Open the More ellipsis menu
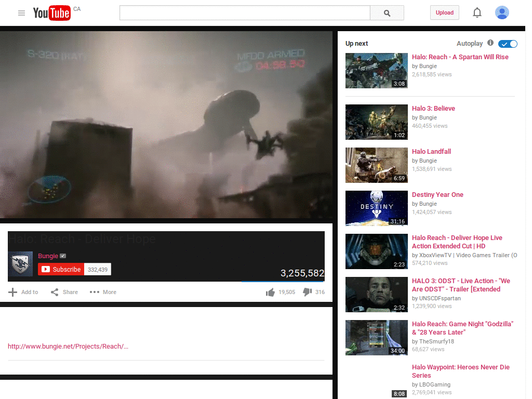This screenshot has width=532, height=399. 95,292
